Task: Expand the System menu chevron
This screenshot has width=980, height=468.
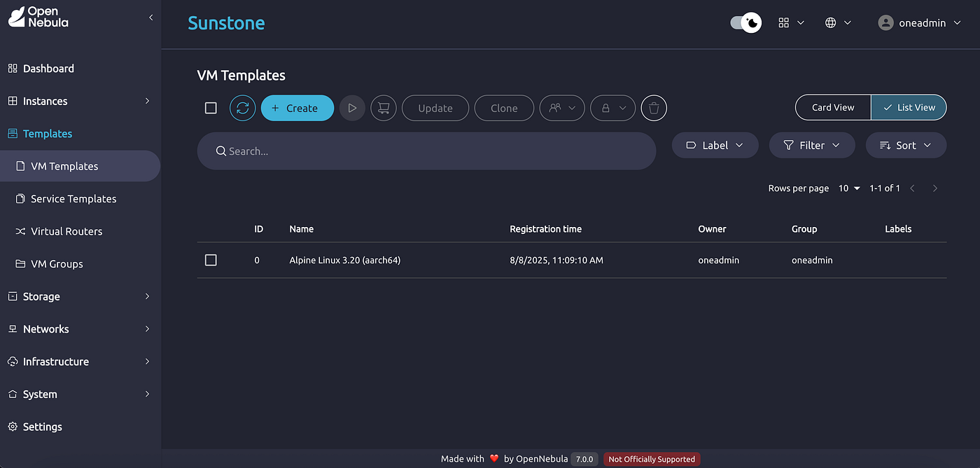Action: tap(147, 394)
